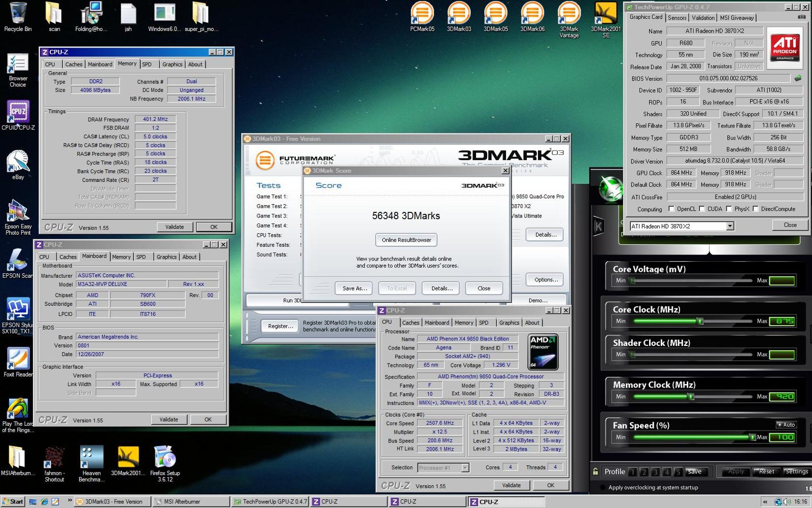Screen dimensions: 812x508
Task: Open the EPSON Scan desktop icon
Action: [x=18, y=264]
